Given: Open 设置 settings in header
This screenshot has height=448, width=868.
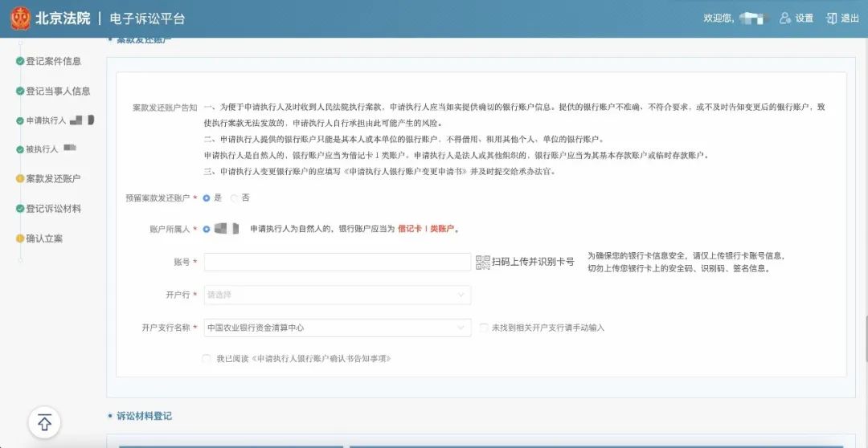Looking at the screenshot, I should tap(805, 18).
